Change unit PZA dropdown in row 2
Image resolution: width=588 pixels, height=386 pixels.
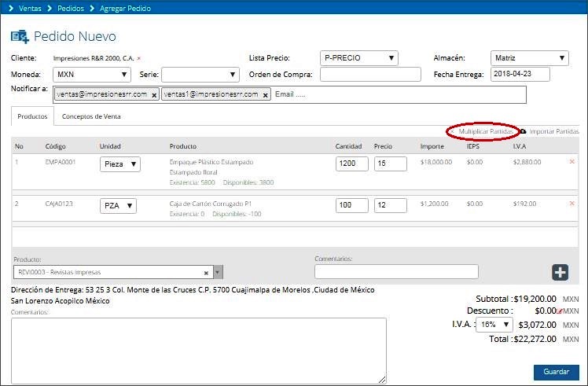pos(118,205)
